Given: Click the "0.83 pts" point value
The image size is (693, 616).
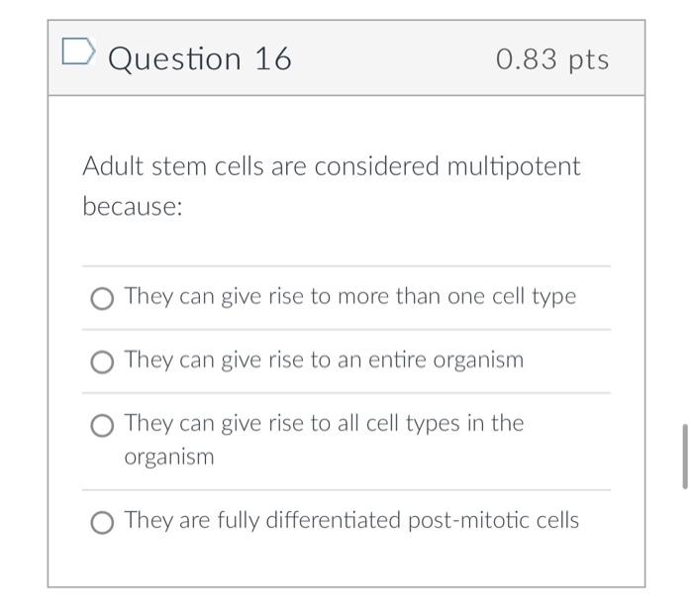Looking at the screenshot, I should (552, 59).
